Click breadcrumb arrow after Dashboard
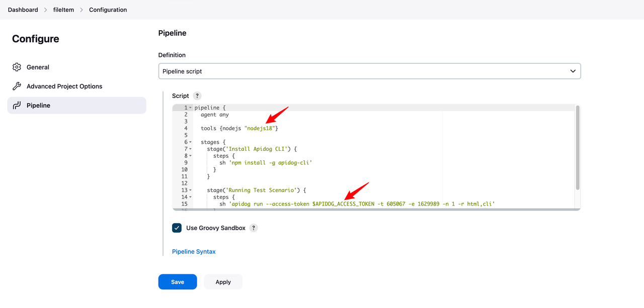Viewport: 644px width, 308px height. 45,10
